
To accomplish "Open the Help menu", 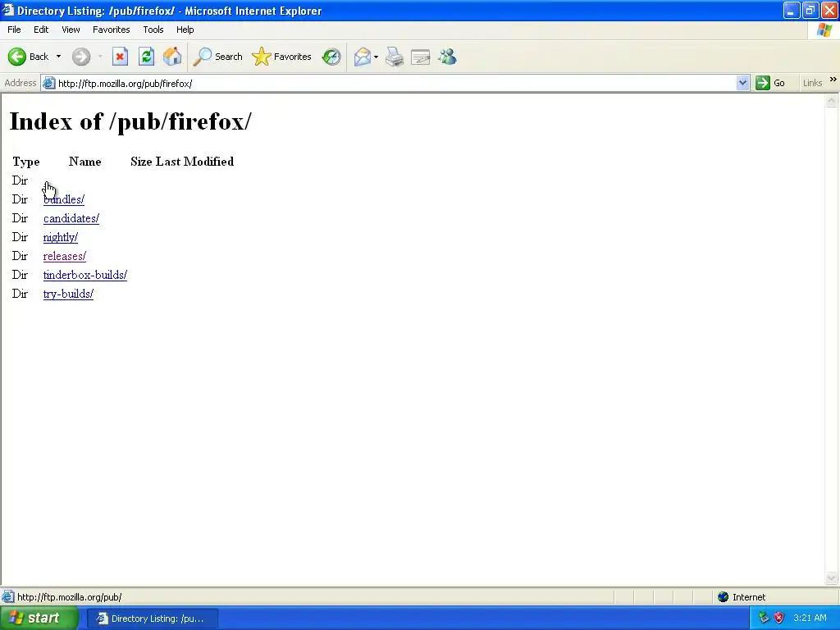I will (x=185, y=30).
